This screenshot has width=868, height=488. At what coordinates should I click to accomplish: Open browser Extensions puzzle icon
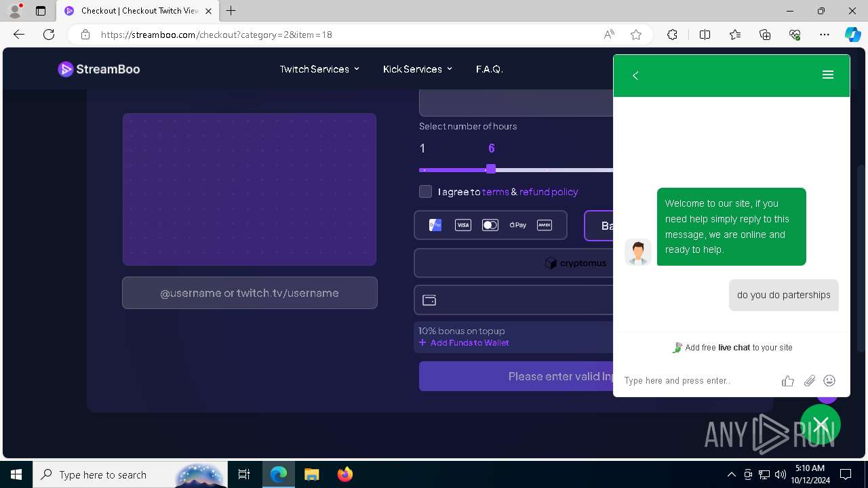672,35
